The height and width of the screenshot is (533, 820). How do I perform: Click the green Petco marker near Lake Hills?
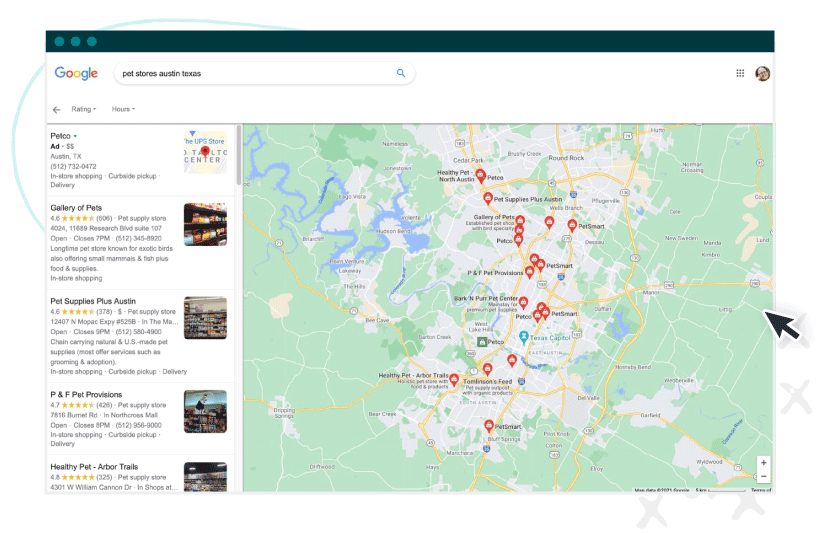(x=482, y=342)
